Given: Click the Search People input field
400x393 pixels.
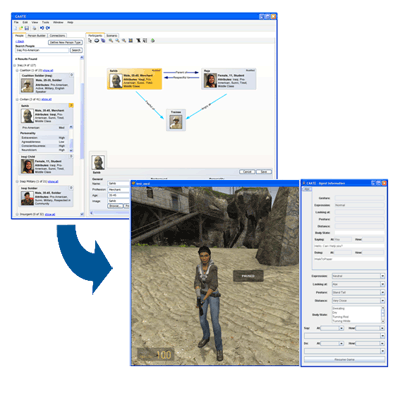Looking at the screenshot, I should 42,50.
